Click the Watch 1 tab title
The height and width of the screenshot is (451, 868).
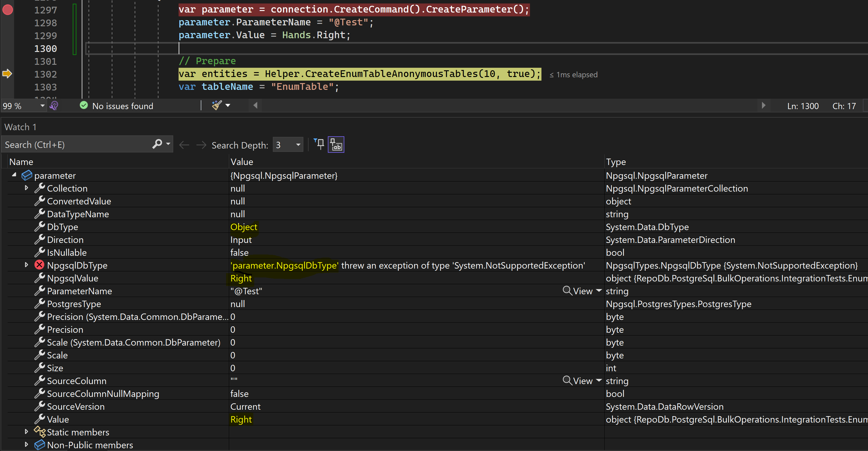click(20, 127)
